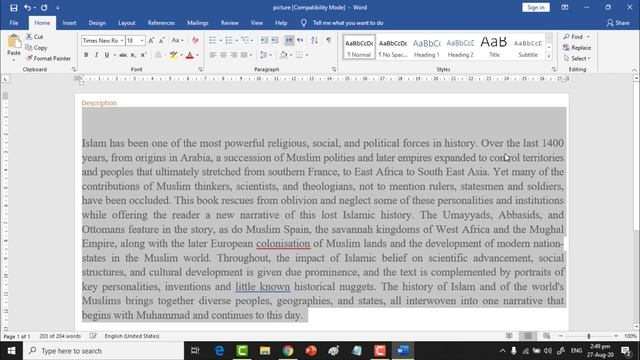
Task: Center the paragraph text
Action: point(223,55)
